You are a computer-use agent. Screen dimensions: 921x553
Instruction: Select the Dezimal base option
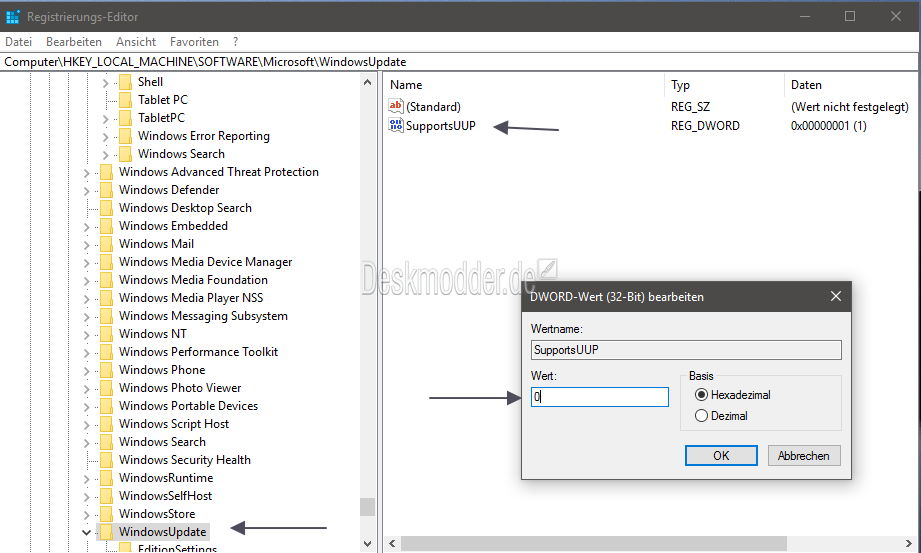[x=701, y=415]
